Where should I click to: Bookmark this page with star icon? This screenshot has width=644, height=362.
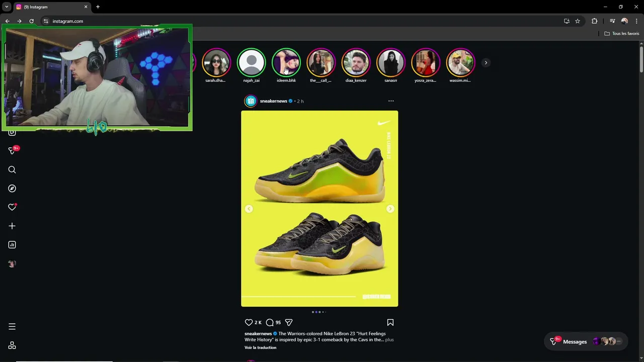[x=578, y=21]
